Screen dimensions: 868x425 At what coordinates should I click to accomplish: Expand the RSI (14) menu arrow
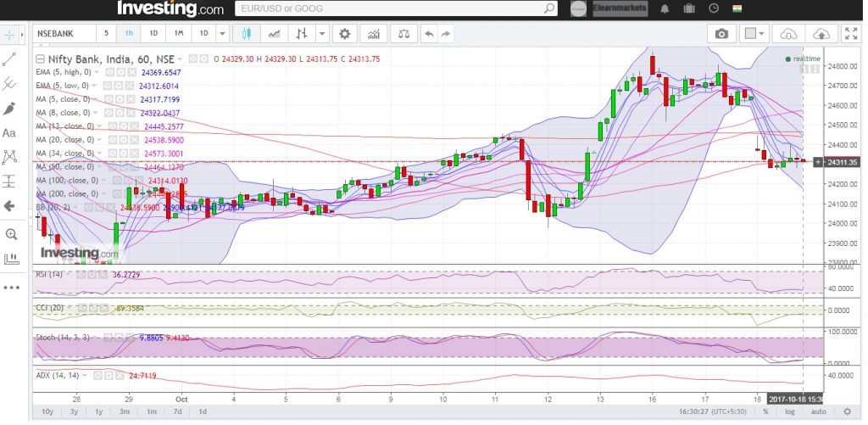(70, 275)
